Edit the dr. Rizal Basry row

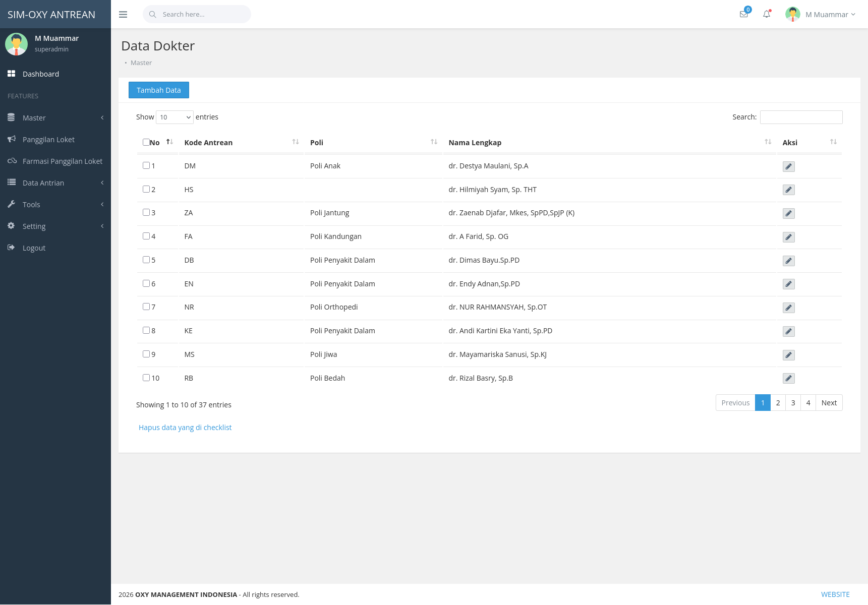click(789, 379)
